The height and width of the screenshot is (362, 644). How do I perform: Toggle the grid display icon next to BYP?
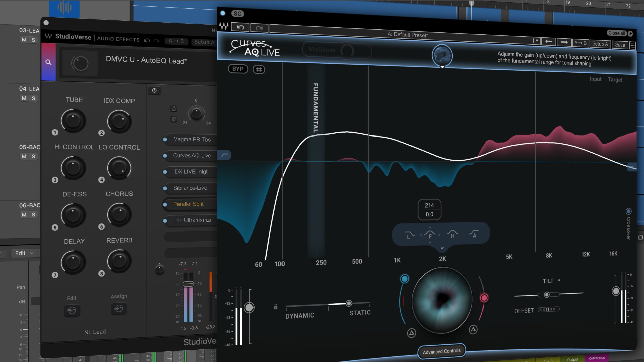click(x=259, y=69)
